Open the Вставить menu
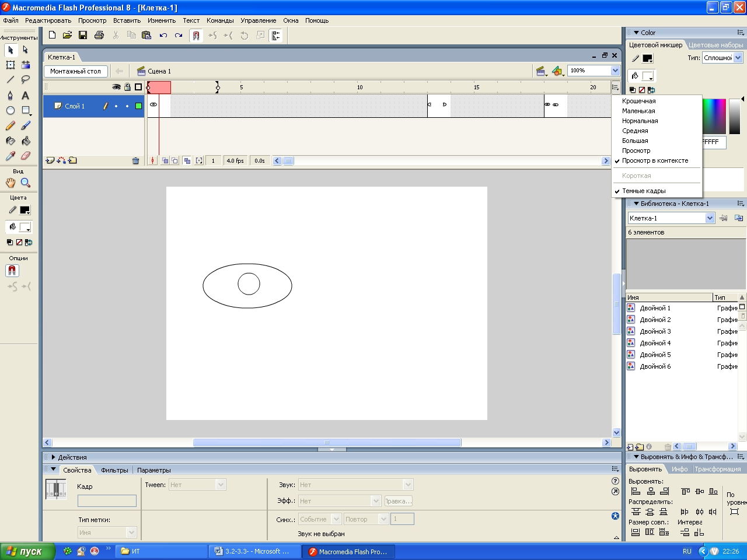The width and height of the screenshot is (747, 560). click(x=127, y=20)
